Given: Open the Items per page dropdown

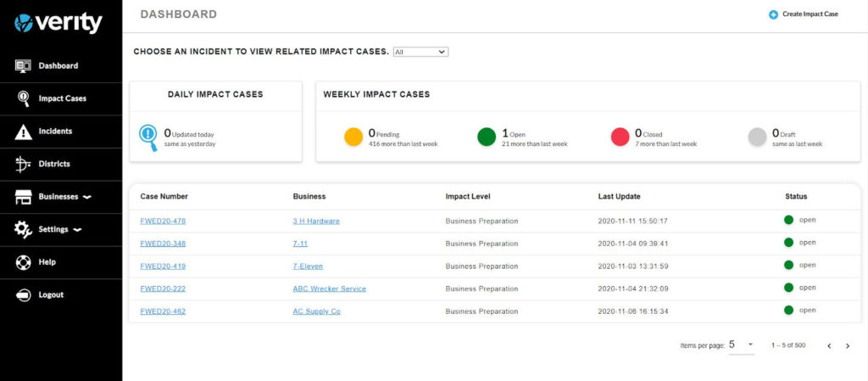Looking at the screenshot, I should (x=741, y=345).
